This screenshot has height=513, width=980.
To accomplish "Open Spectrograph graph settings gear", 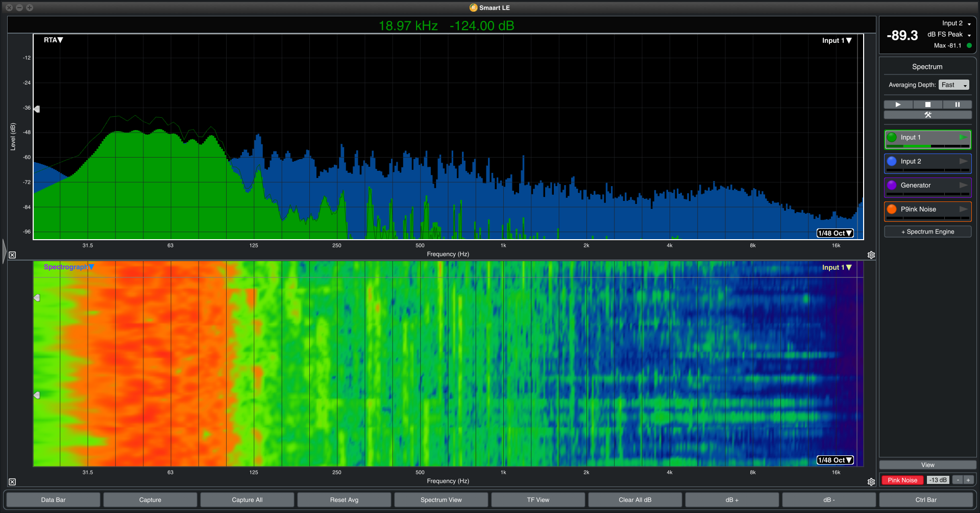I will [871, 482].
